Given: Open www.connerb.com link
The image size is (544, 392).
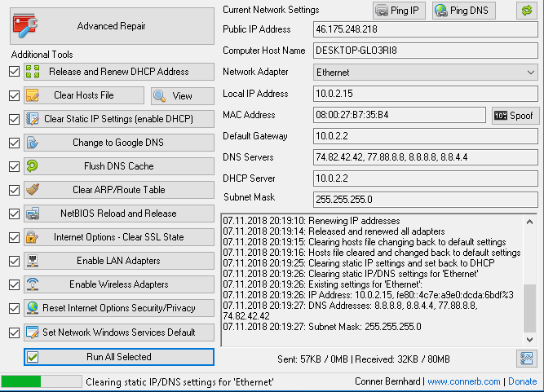Looking at the screenshot, I should 463,381.
